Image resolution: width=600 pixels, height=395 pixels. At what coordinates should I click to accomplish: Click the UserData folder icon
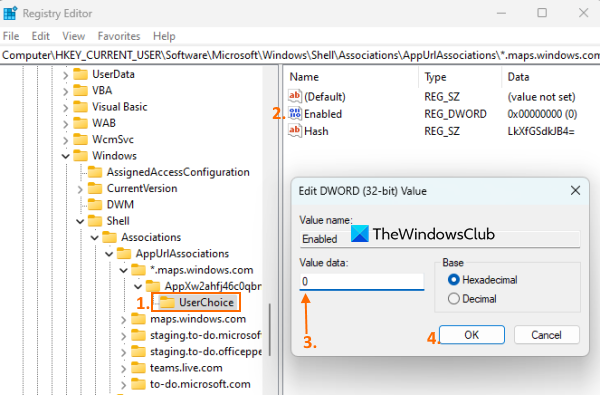tap(80, 74)
